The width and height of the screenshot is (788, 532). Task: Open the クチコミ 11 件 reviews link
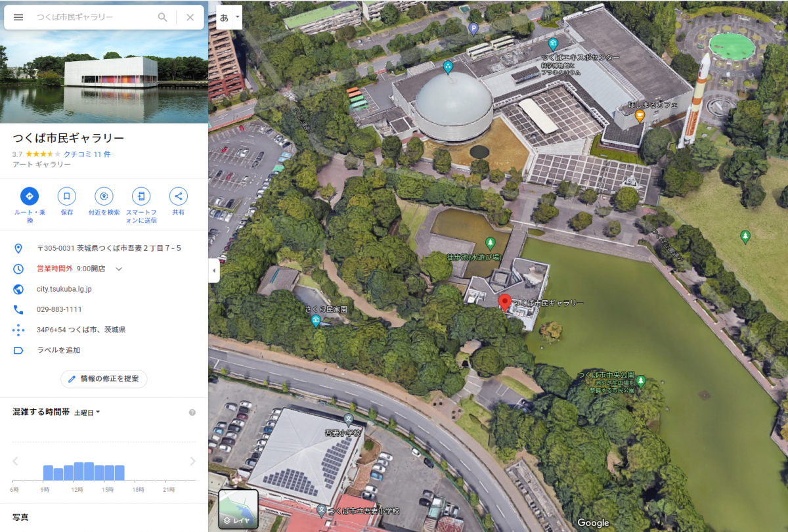coord(87,154)
